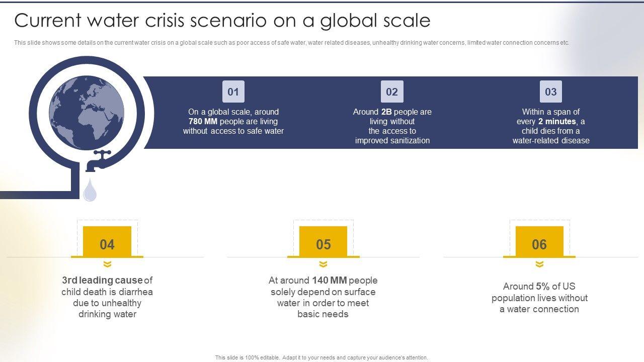The height and width of the screenshot is (362, 644).
Task: Click the double chevron under 04
Action: tap(107, 264)
